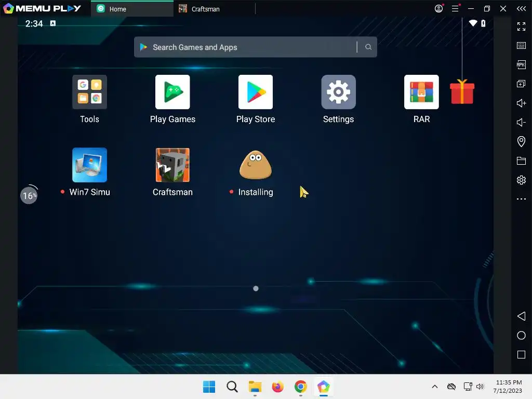
Task: Launch Play Games app
Action: (x=172, y=92)
